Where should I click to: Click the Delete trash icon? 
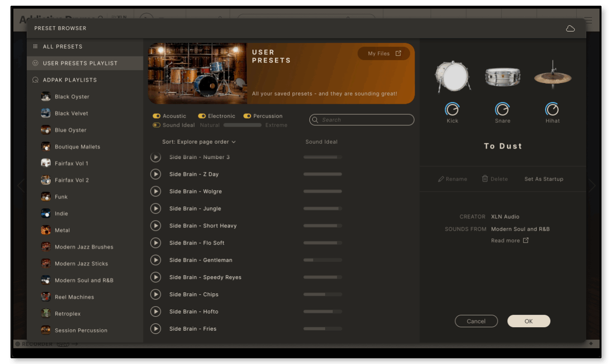click(x=485, y=179)
